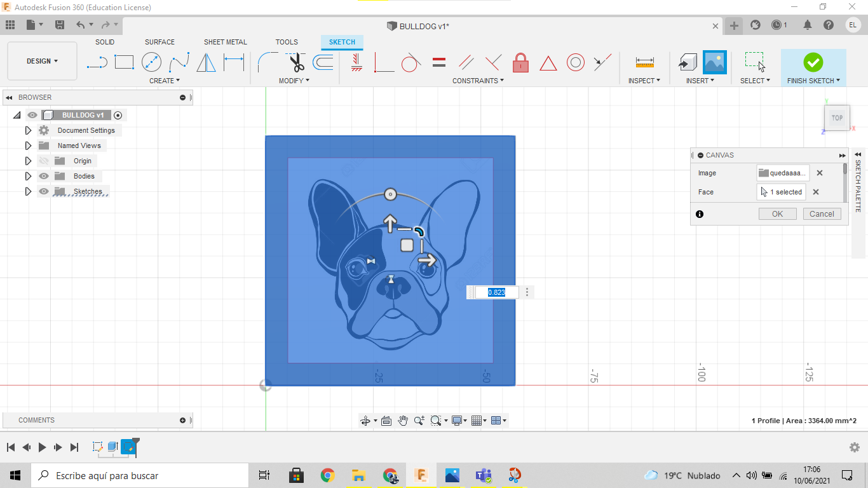Select the Line sketch tool
The width and height of the screenshot is (868, 488).
[x=97, y=62]
